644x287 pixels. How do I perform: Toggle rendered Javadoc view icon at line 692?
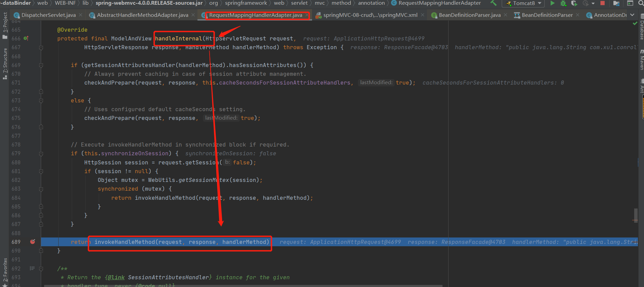(32, 268)
